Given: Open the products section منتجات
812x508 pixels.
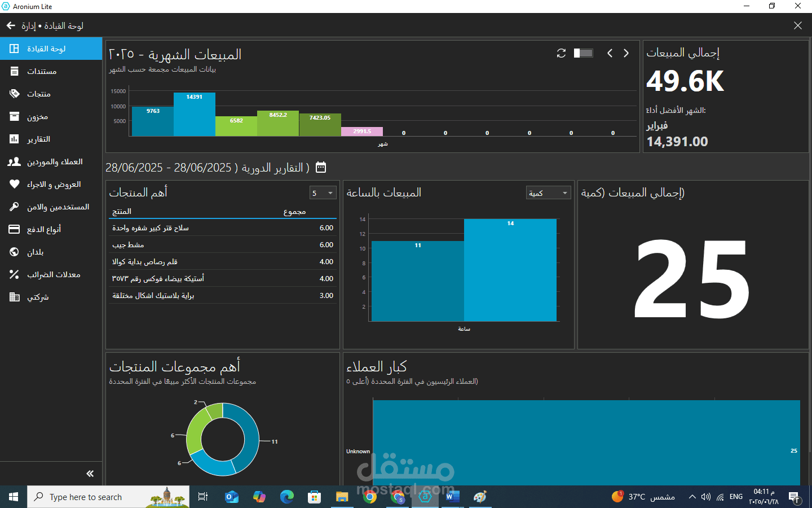Looking at the screenshot, I should coord(51,94).
